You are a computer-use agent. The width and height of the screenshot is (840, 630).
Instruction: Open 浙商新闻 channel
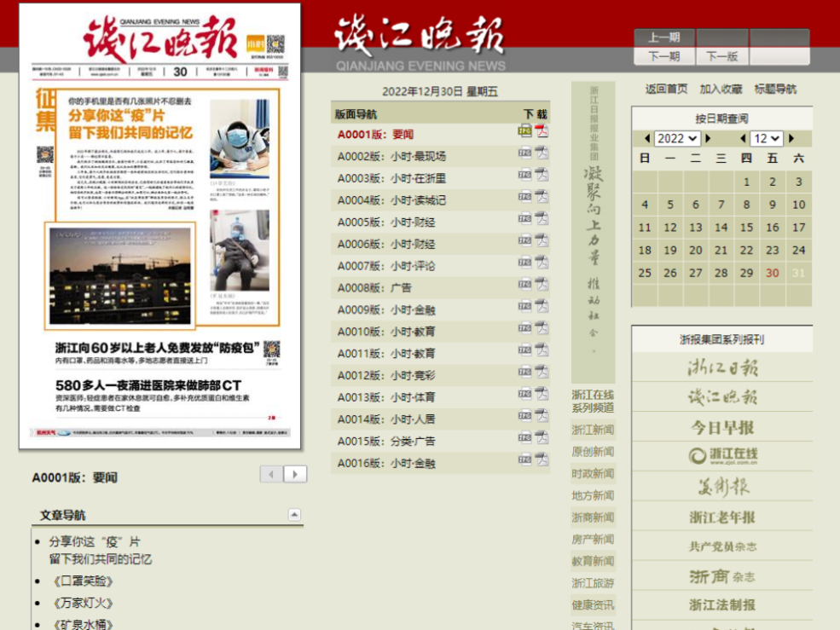pyautogui.click(x=593, y=517)
